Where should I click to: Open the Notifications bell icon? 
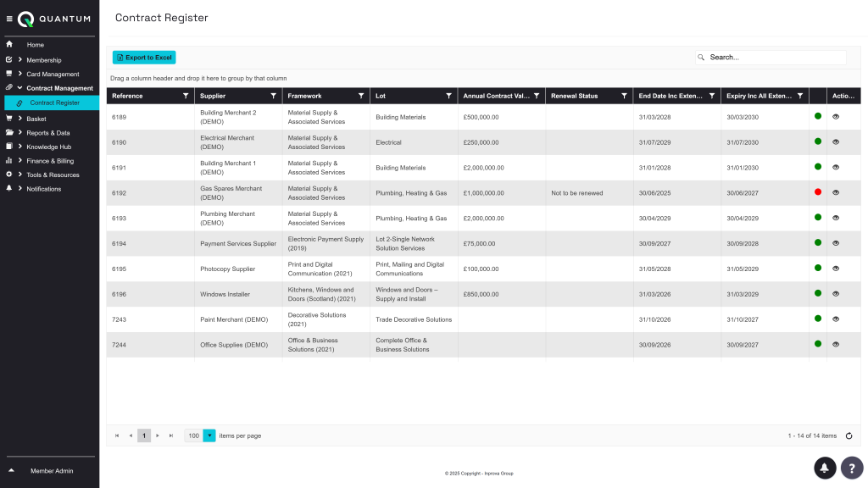pos(8,188)
